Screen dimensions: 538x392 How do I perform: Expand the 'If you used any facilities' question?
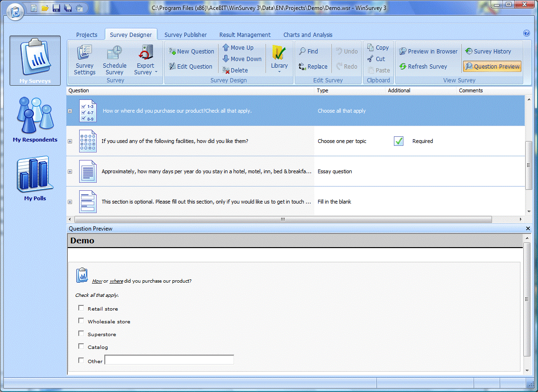[70, 141]
